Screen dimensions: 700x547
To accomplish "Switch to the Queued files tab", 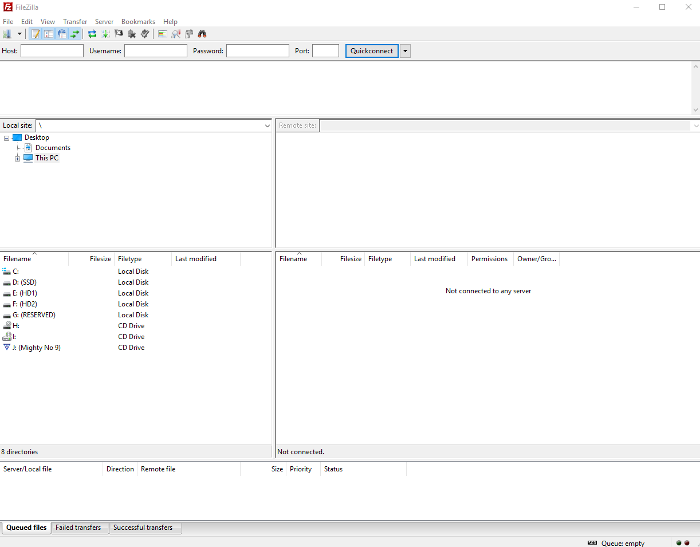I will (x=26, y=527).
